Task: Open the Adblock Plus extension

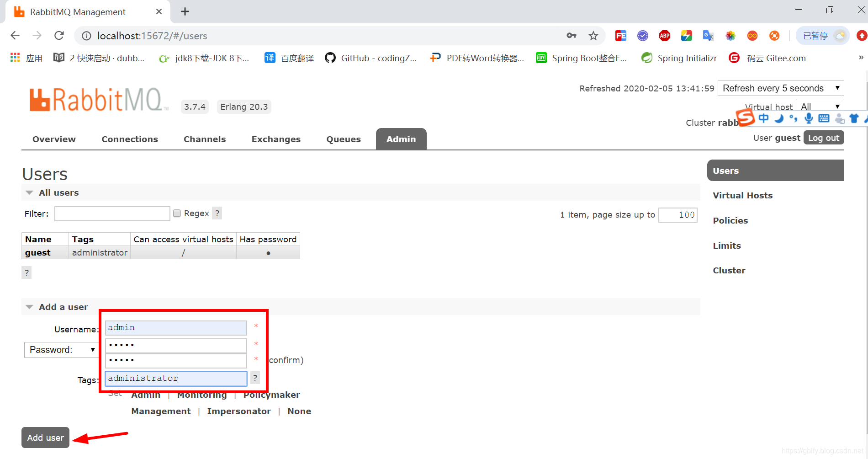Action: [665, 36]
